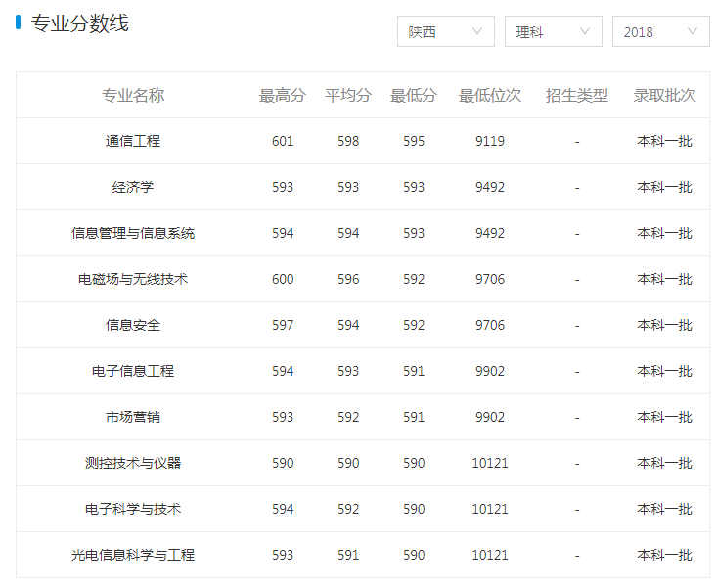Click the average score 598 cell
Image resolution: width=716 pixels, height=588 pixels.
pyautogui.click(x=348, y=141)
